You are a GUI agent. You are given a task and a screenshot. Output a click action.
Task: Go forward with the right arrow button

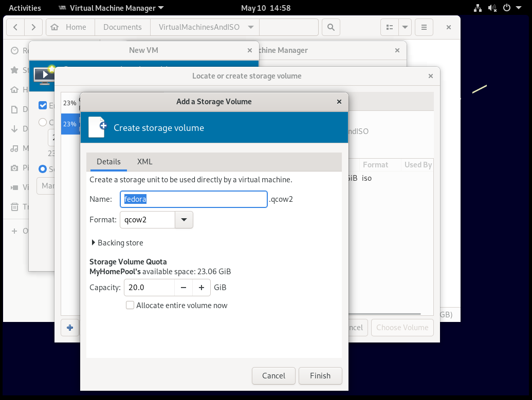(x=33, y=27)
